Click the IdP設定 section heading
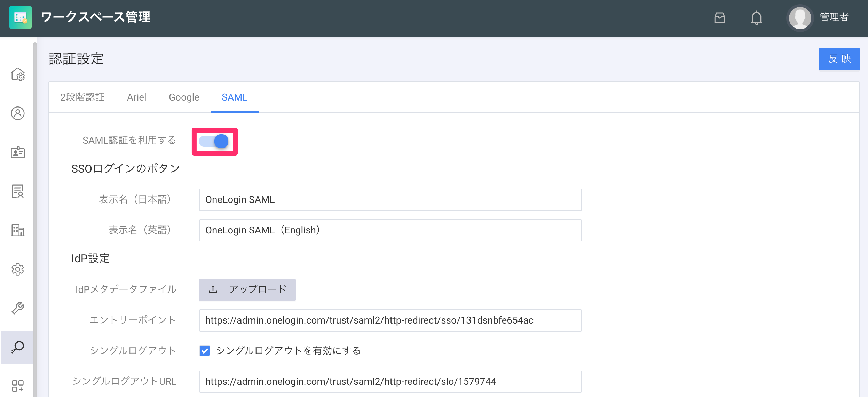 point(90,259)
